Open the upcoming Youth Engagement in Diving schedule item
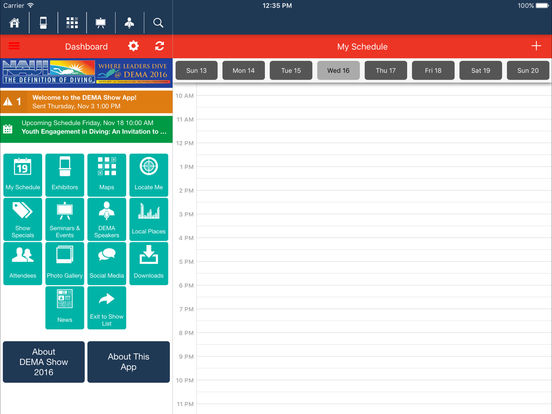552x414 pixels. tap(86, 129)
